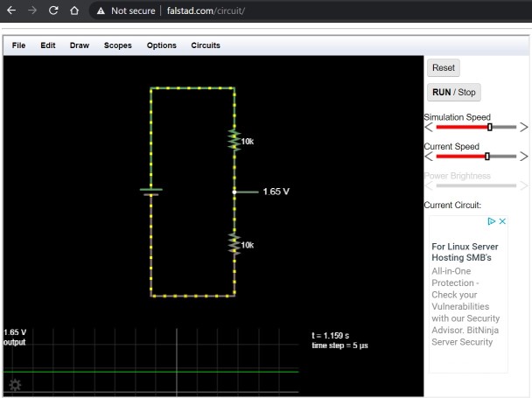Click the top wire of the circuit
Image resolution: width=532 pixels, height=398 pixels.
tap(192, 88)
